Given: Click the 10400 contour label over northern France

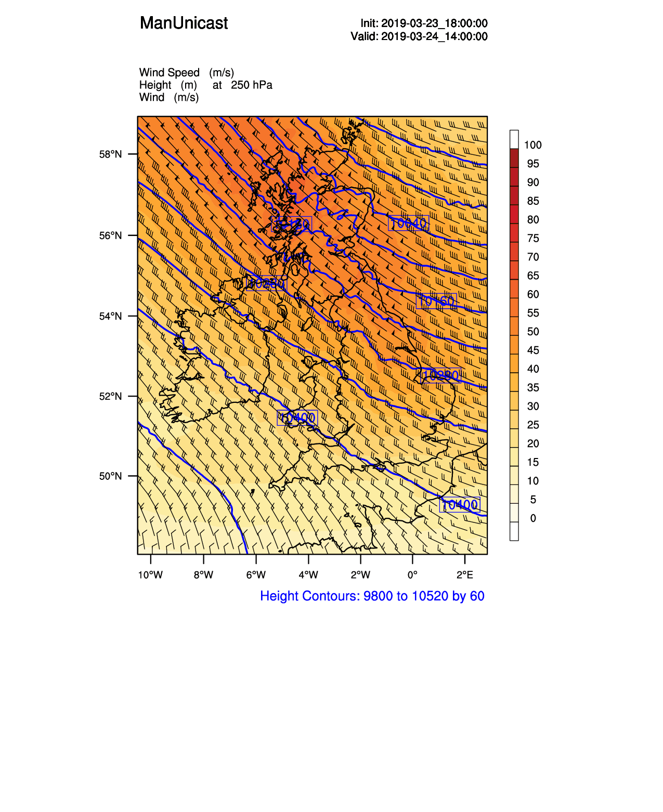Looking at the screenshot, I should [460, 504].
